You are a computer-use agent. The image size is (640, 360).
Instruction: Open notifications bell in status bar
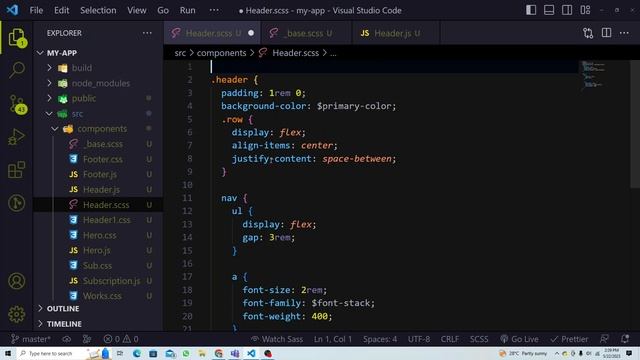click(624, 339)
